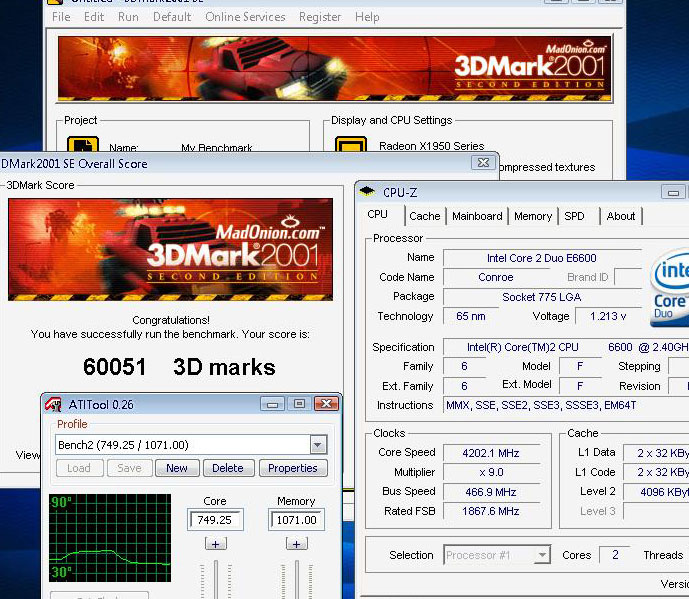
Task: Click the 65 nm technology value
Action: click(x=471, y=316)
